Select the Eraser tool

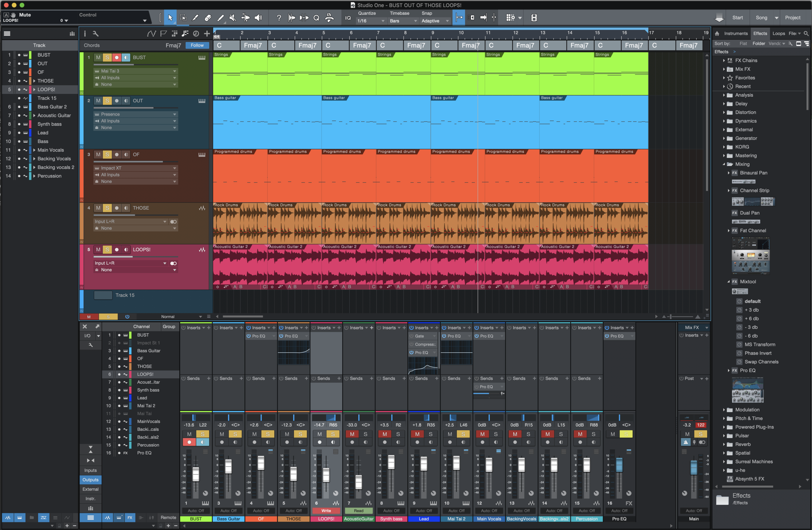click(x=208, y=18)
